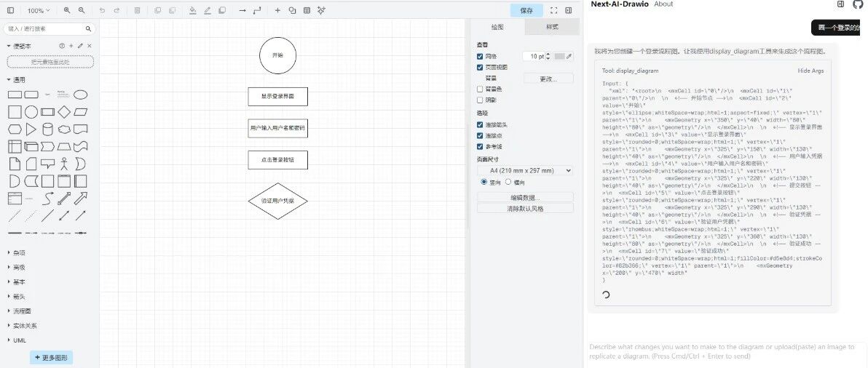
Task: Click the scratchpad add plus icon
Action: (71, 46)
